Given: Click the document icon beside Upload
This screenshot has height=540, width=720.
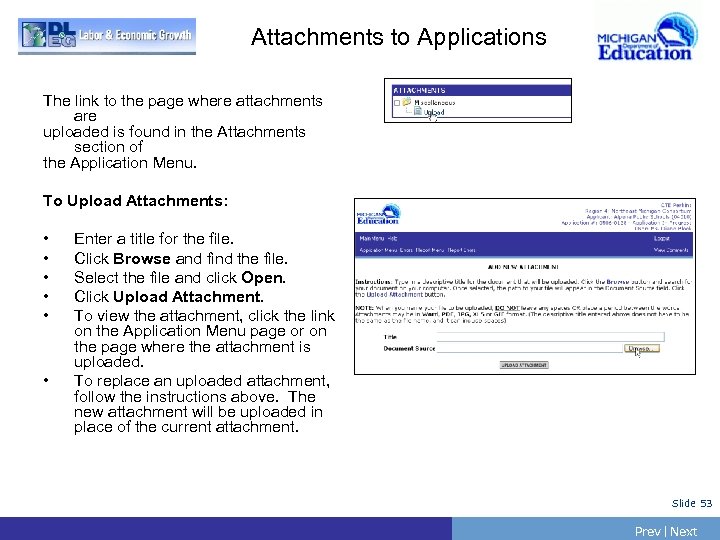Looking at the screenshot, I should (x=417, y=111).
